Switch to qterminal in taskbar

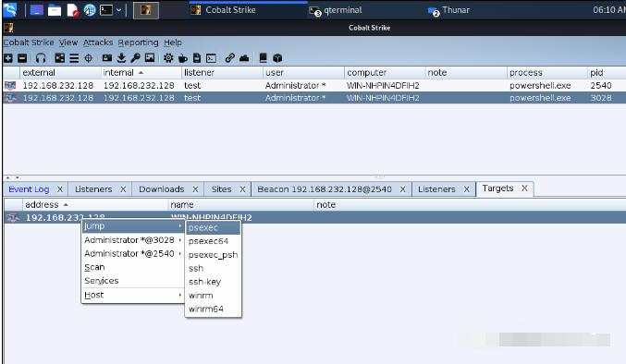coord(337,10)
